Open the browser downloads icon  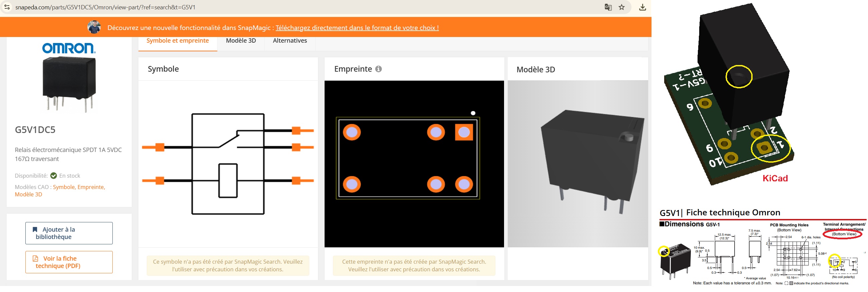click(x=642, y=7)
